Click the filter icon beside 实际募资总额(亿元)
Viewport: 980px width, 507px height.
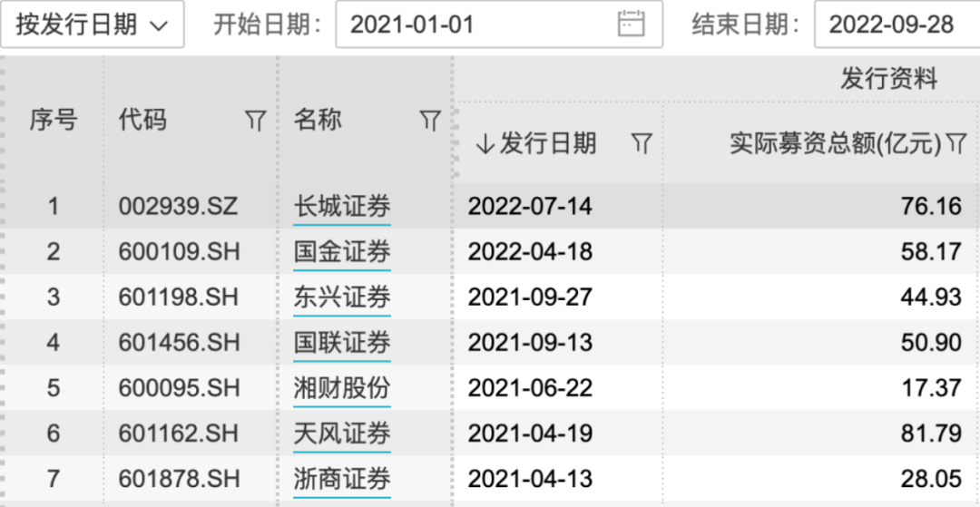point(956,142)
